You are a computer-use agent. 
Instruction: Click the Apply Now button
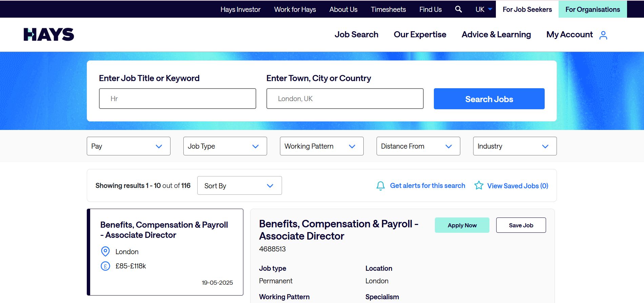click(x=462, y=225)
